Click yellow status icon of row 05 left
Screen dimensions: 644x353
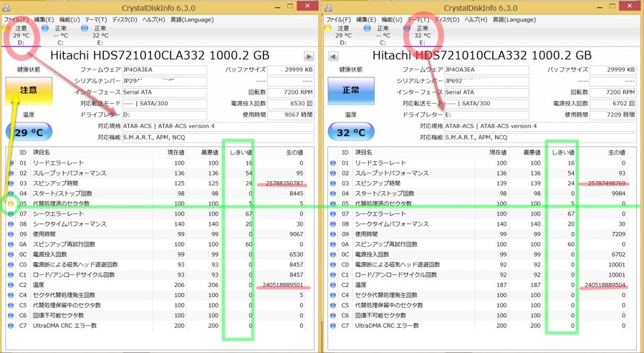pos(11,203)
